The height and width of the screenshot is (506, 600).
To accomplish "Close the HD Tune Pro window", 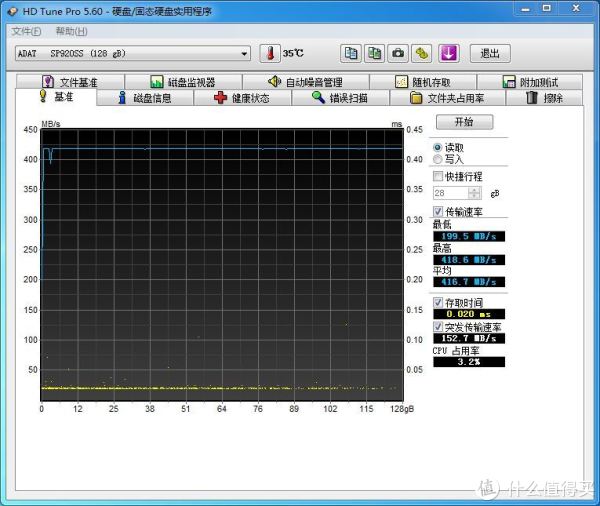I will click(x=576, y=8).
